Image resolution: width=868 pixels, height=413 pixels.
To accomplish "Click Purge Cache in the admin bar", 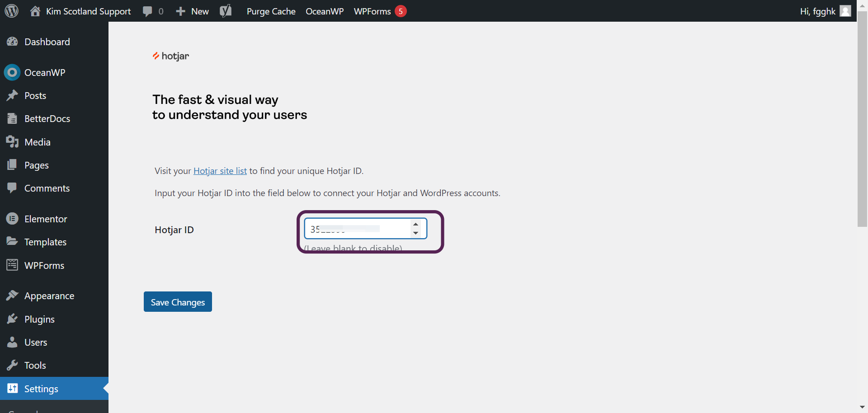I will (271, 11).
